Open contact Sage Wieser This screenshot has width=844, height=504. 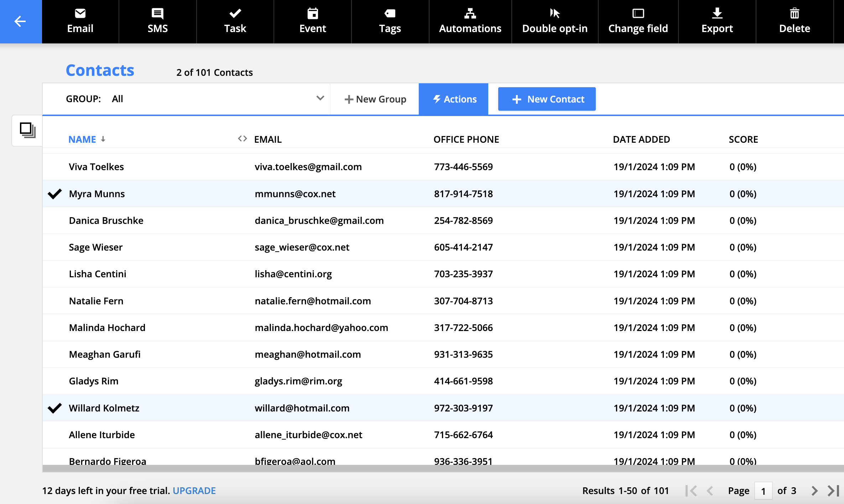point(95,247)
